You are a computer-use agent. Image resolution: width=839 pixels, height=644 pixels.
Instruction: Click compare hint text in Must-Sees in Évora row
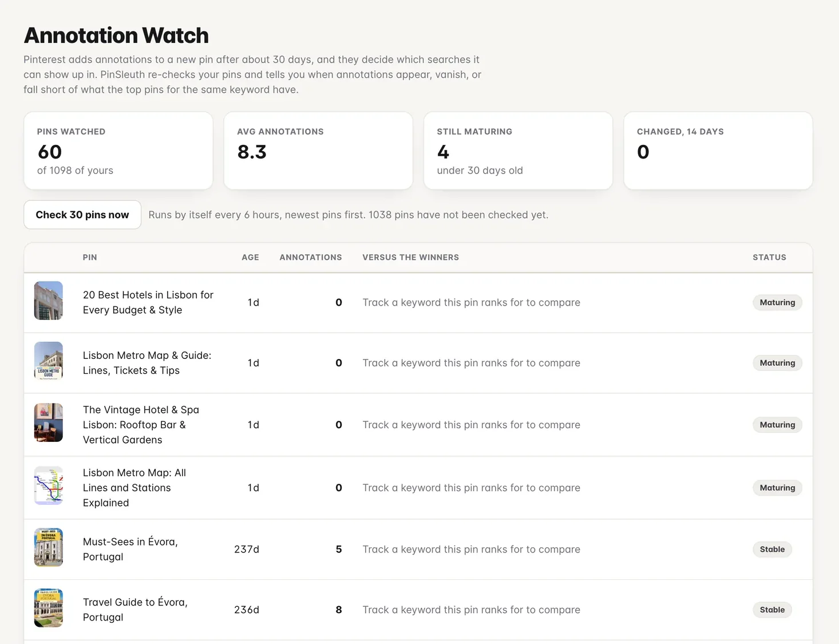pos(471,549)
